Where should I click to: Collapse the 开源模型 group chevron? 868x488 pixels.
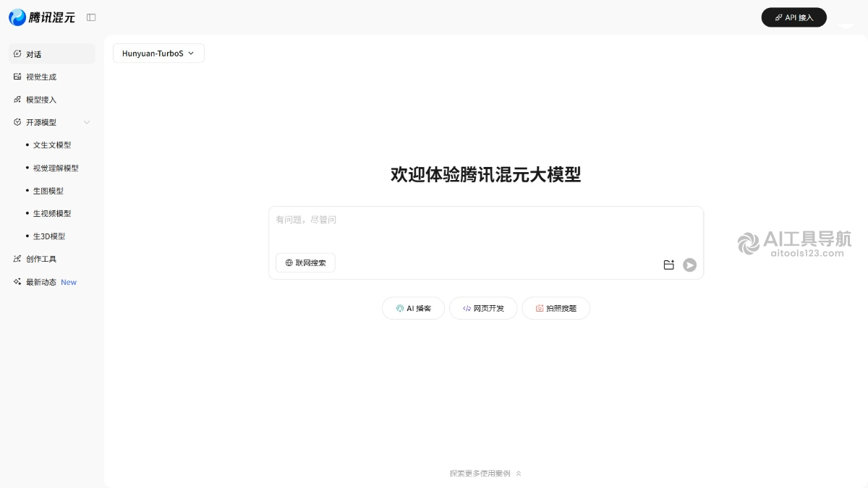[87, 122]
